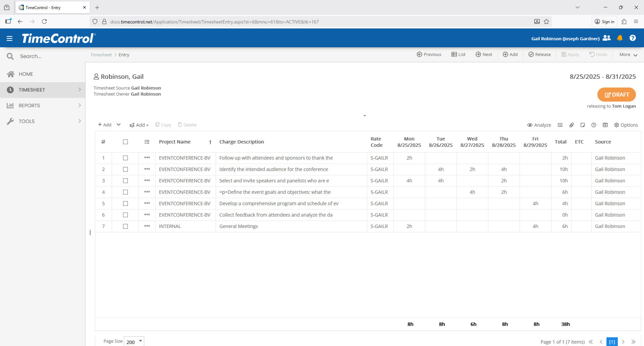Click the grid table view icon
The width and height of the screenshot is (644, 346).
coord(605,125)
